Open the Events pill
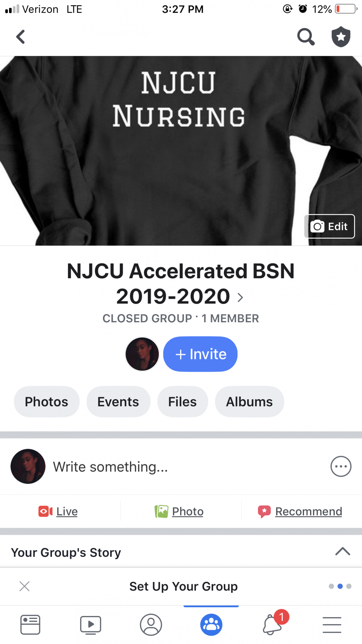Viewport: 362px width, 644px height. [118, 402]
